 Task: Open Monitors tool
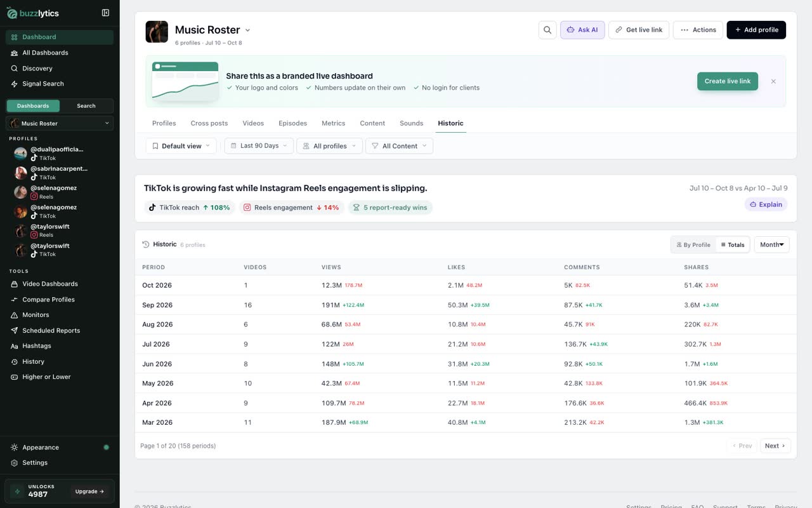(60, 315)
